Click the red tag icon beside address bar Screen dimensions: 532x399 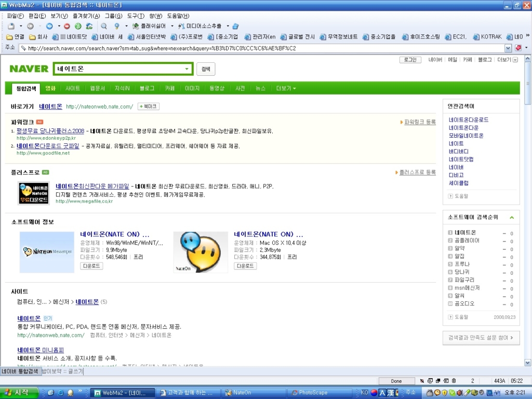[518, 48]
